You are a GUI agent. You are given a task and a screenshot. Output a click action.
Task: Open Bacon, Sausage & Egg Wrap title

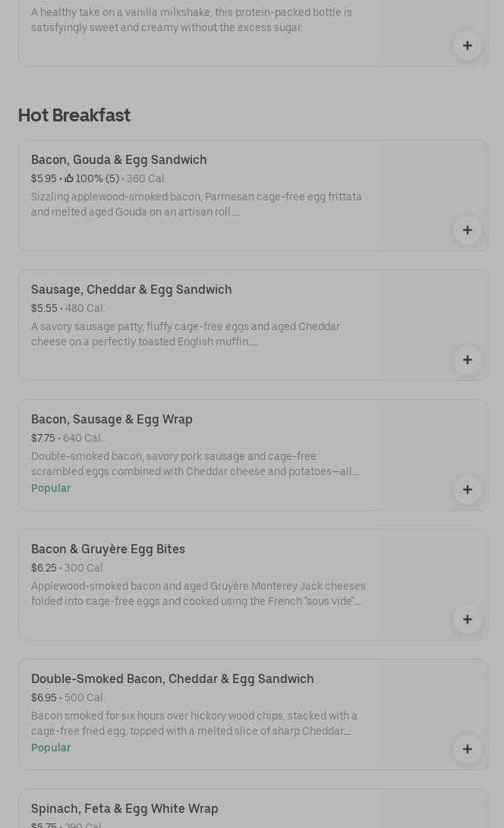tap(112, 419)
